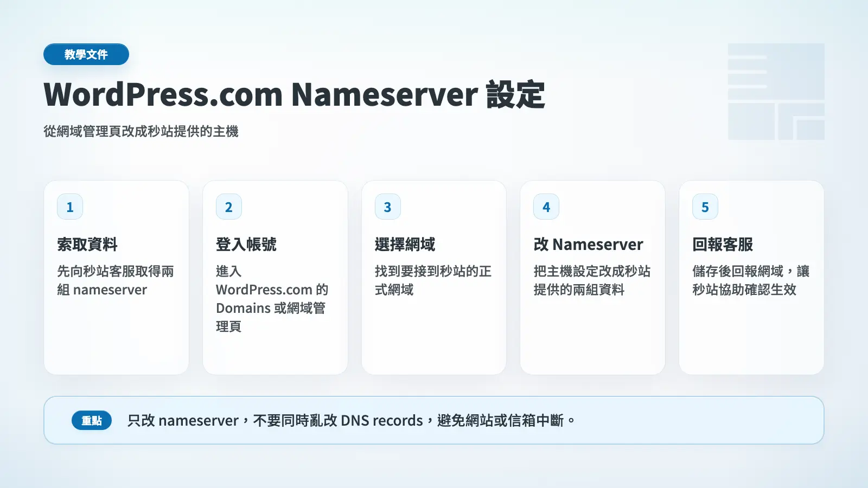The height and width of the screenshot is (488, 868).
Task: Click the step number 1 badge
Action: coord(70,207)
